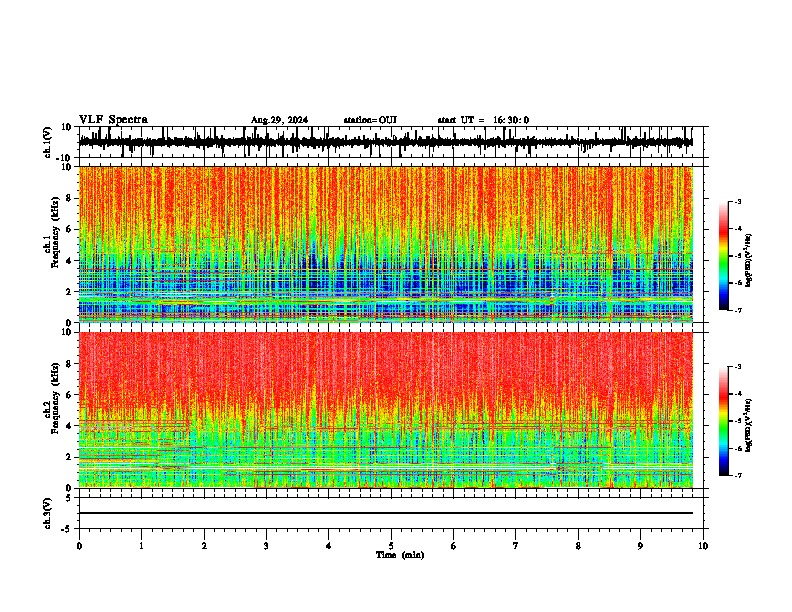Viewport: 792px width, 612px height.
Task: Click the '1' tick on Time axis
Action: point(141,546)
